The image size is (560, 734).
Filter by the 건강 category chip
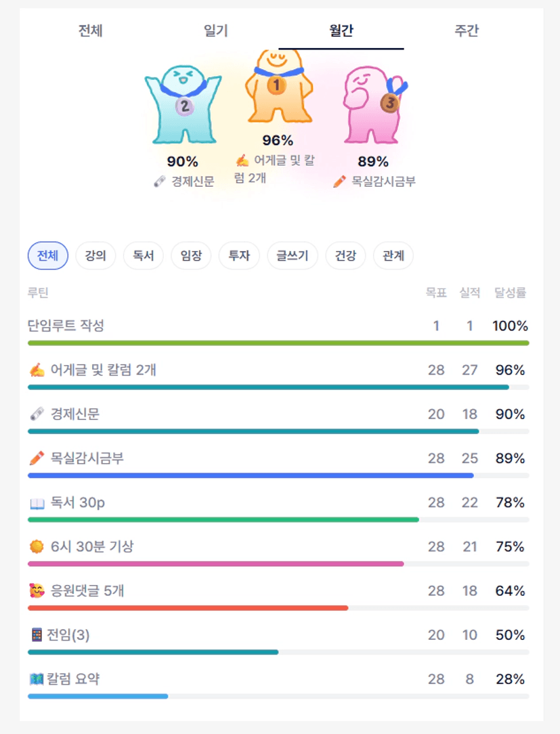pos(345,256)
